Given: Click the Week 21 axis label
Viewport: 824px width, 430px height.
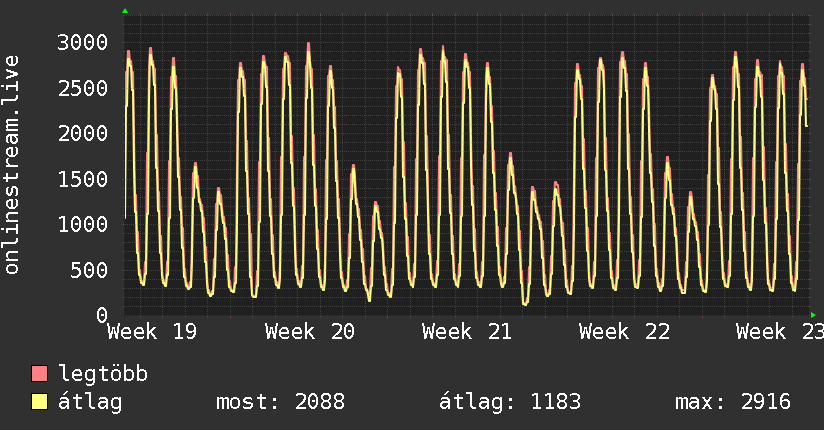Looking at the screenshot, I should [467, 332].
